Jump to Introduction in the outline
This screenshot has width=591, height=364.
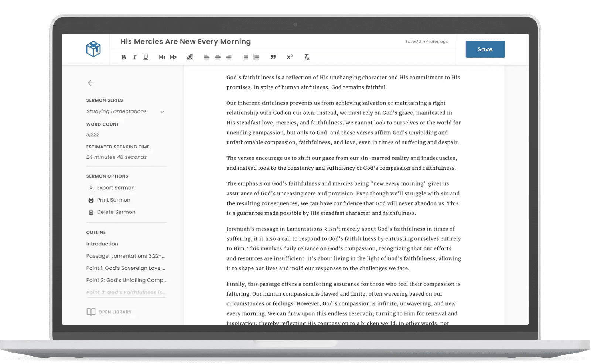point(102,244)
